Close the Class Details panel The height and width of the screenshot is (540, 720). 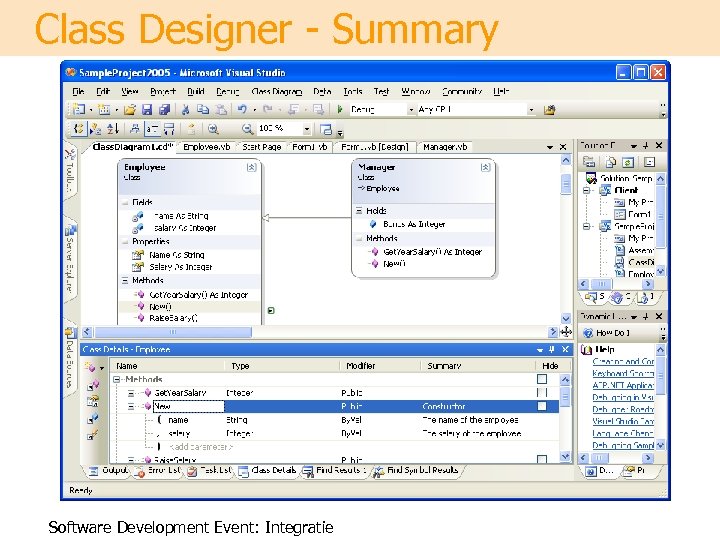click(565, 349)
